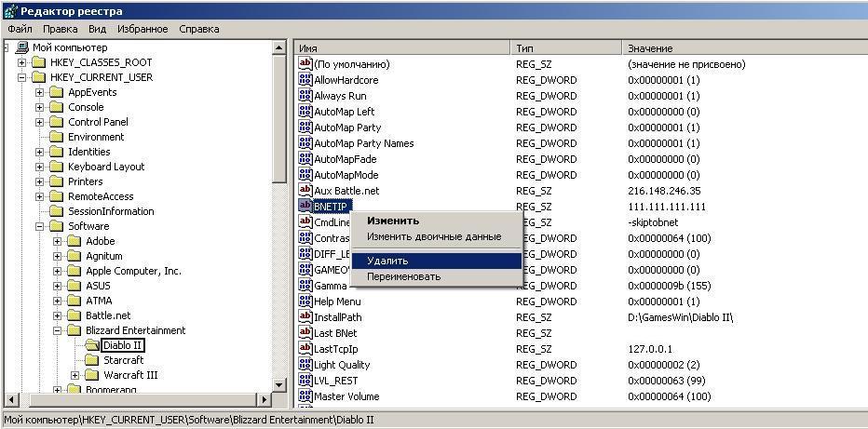Click the SessionInformation folder icon
The image size is (868, 429).
pos(56,211)
